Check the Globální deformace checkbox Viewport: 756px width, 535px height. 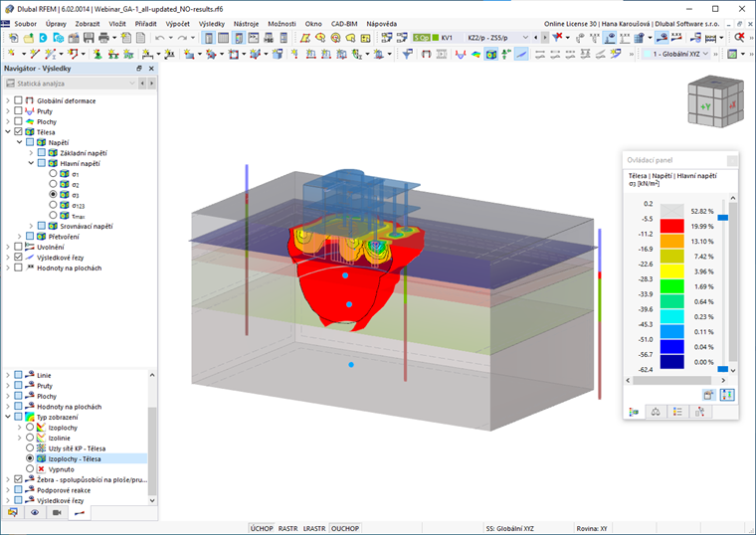(18, 100)
